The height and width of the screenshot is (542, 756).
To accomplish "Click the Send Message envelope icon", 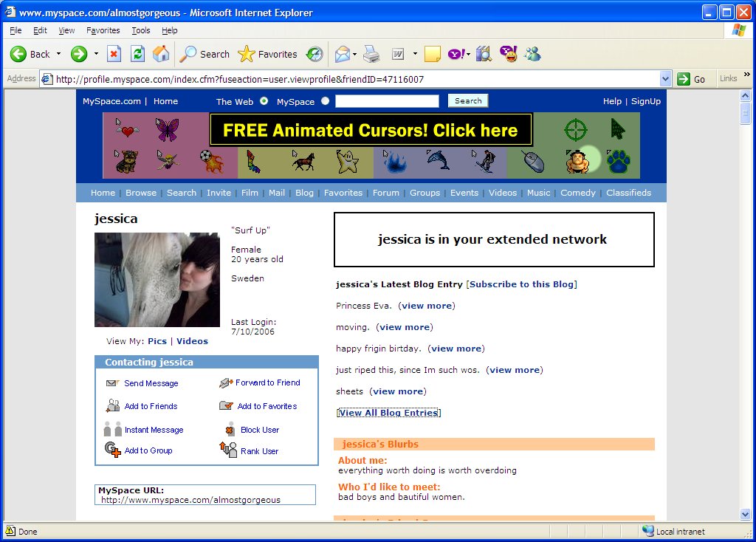I will coord(112,383).
